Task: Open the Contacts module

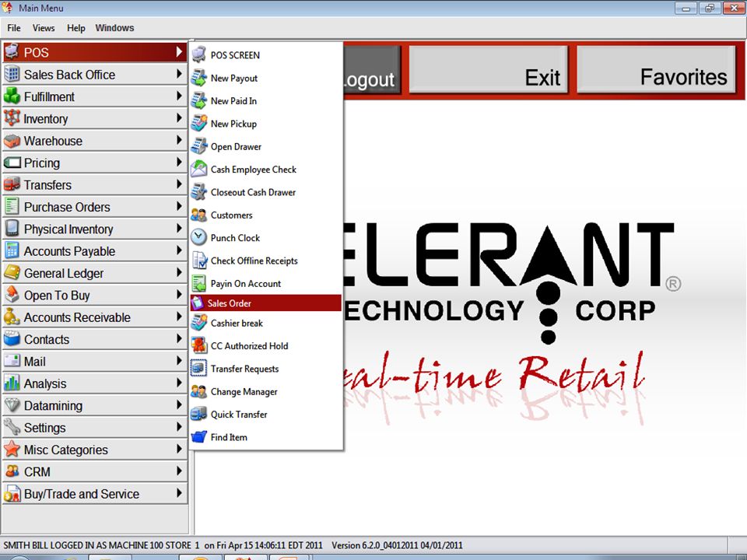Action: [x=94, y=339]
